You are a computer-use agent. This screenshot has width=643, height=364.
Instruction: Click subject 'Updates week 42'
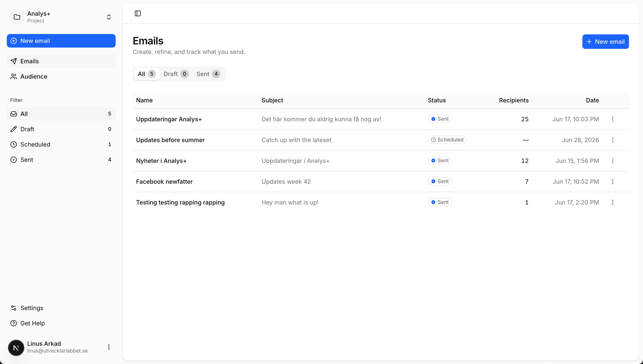(x=286, y=182)
